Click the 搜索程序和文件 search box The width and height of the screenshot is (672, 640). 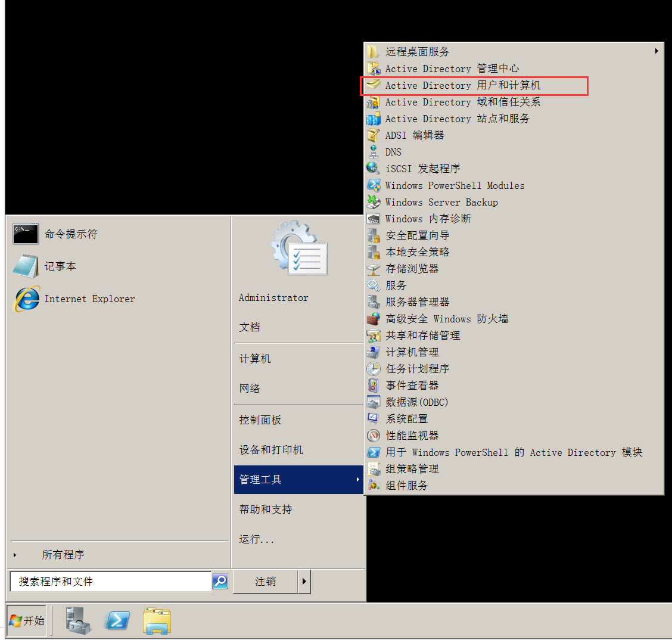click(x=111, y=581)
